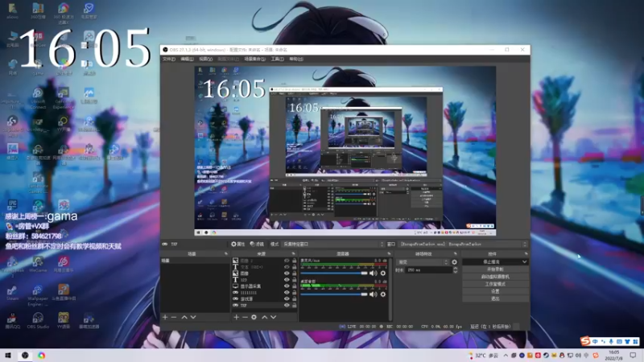This screenshot has width=644, height=362.
Task: Mute the 麦克风/Aux channel speaker icon
Action: [x=373, y=273]
